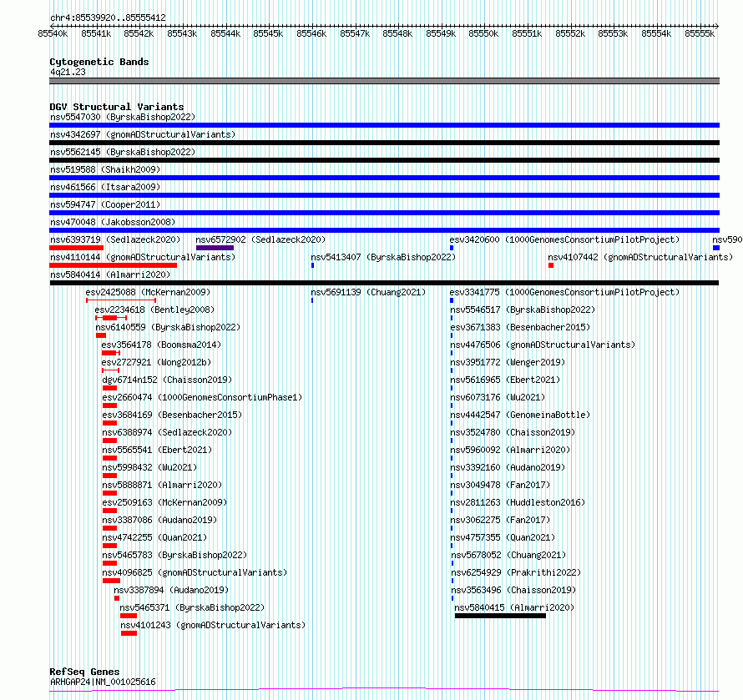Open nsv5840414 (Almarri2020) label

click(x=110, y=274)
